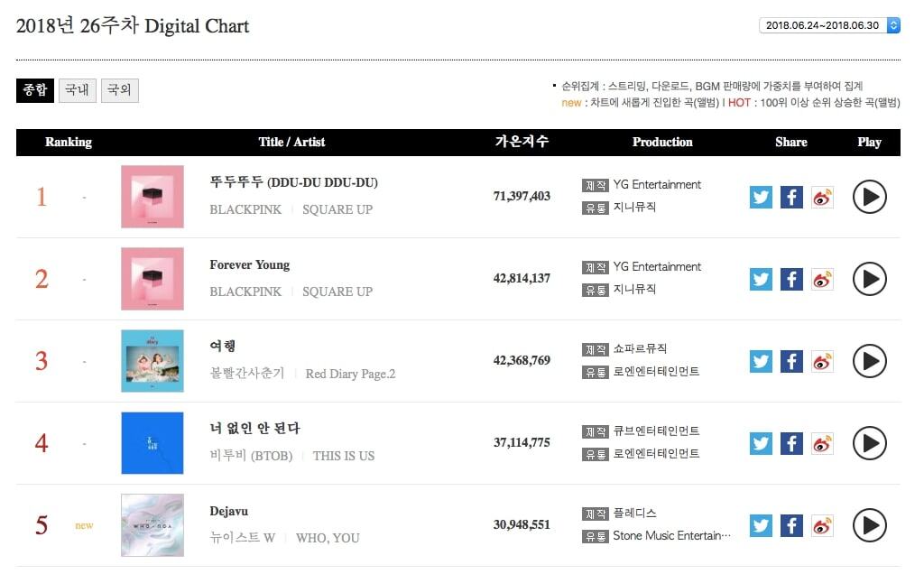
Task: Open the Red Diary Page.2 album link
Action: point(350,374)
